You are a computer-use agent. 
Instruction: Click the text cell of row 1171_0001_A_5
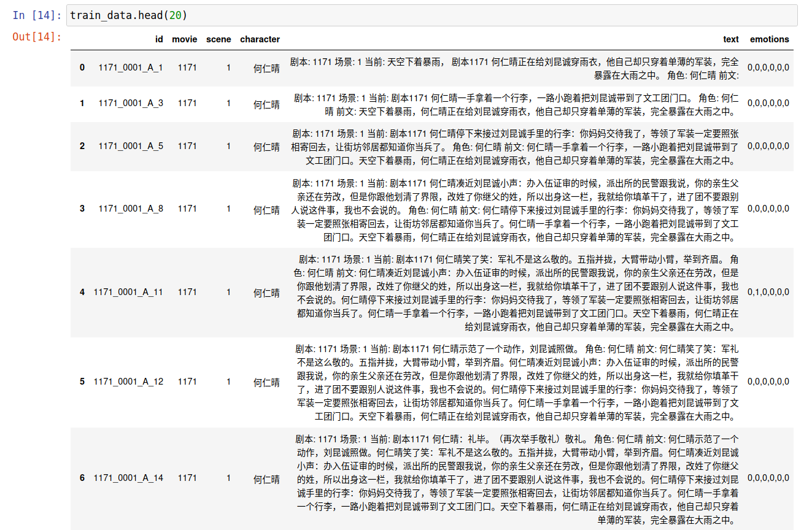pos(514,147)
